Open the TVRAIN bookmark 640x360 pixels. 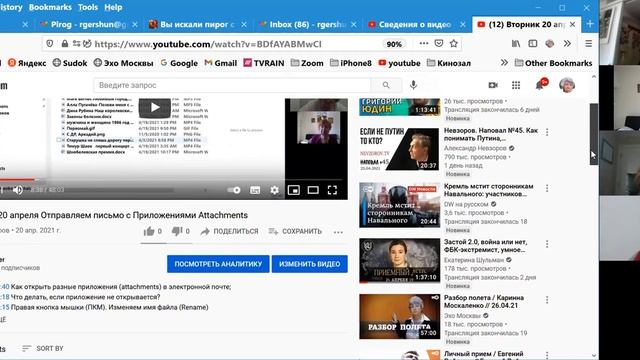[264, 63]
